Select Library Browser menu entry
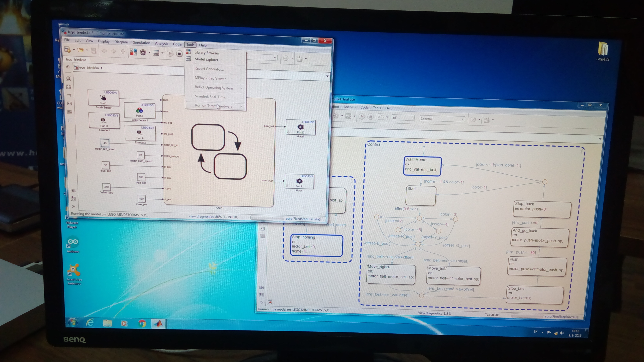 click(206, 53)
